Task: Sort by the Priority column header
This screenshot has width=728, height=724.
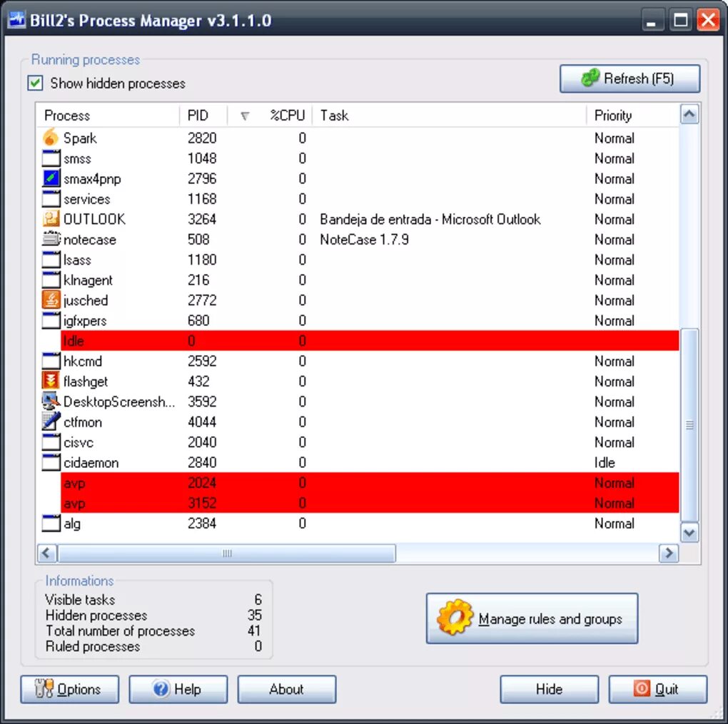Action: [x=633, y=116]
